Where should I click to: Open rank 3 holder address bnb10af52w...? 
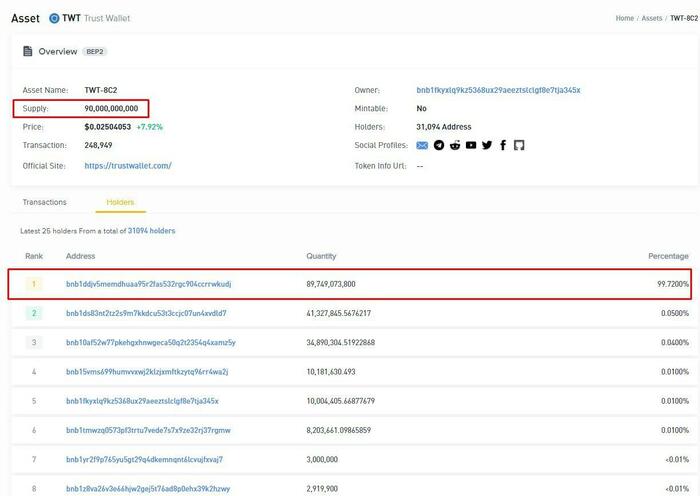coord(151,343)
